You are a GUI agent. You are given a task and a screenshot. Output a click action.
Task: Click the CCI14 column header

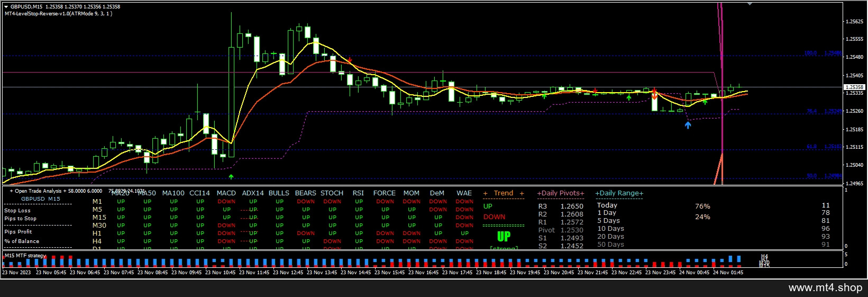tap(200, 193)
